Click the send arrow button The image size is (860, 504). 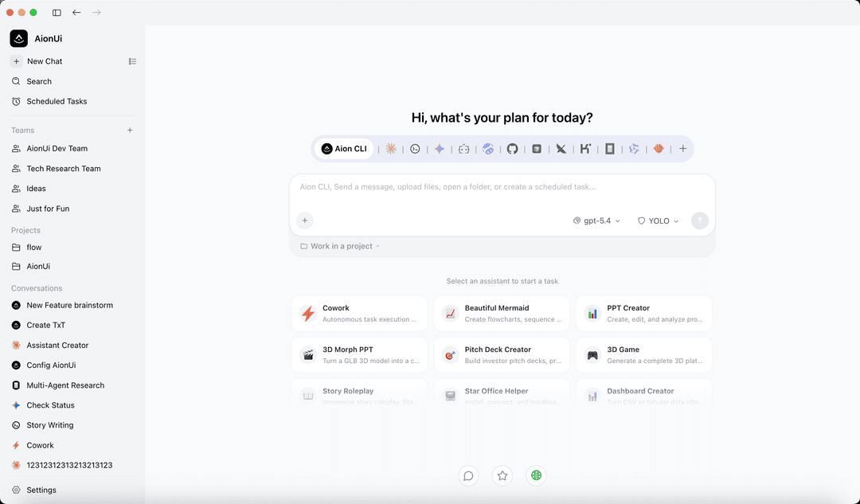click(700, 221)
